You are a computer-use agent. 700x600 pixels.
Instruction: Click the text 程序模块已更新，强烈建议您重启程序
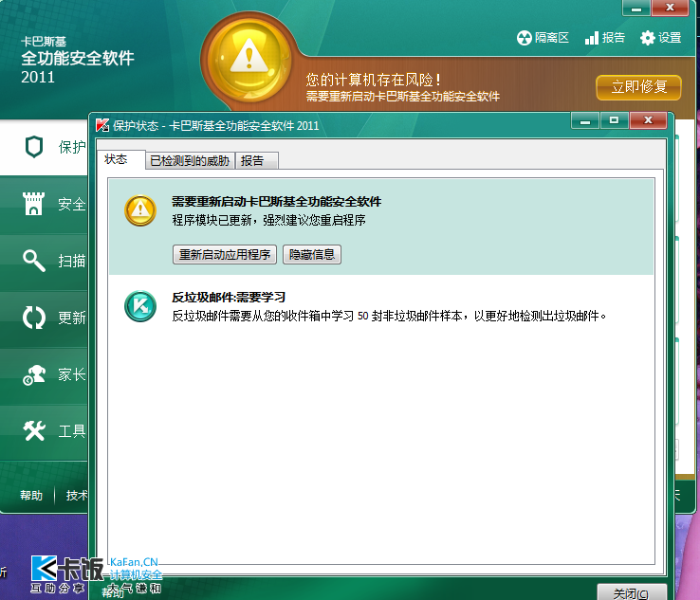[x=268, y=220]
